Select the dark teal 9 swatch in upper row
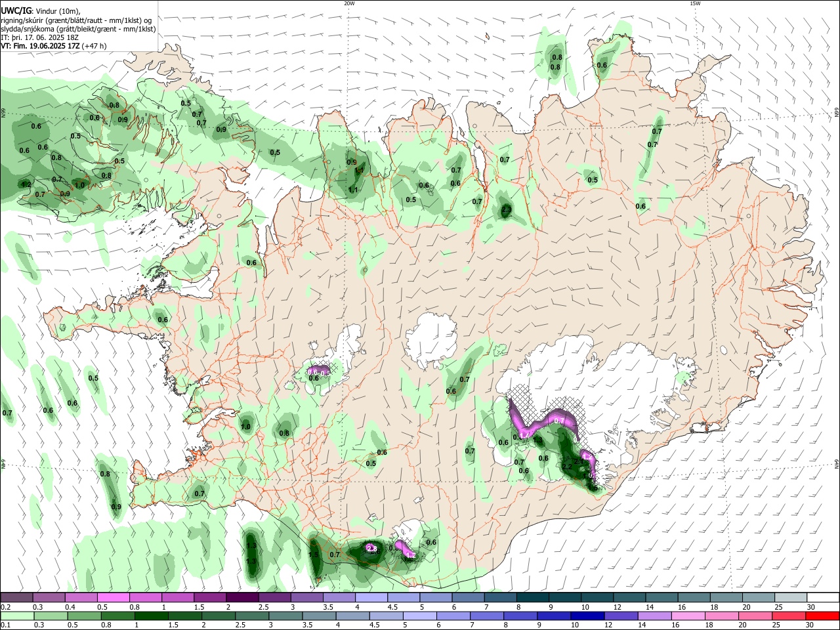This screenshot has width=840, height=630. click(x=564, y=597)
